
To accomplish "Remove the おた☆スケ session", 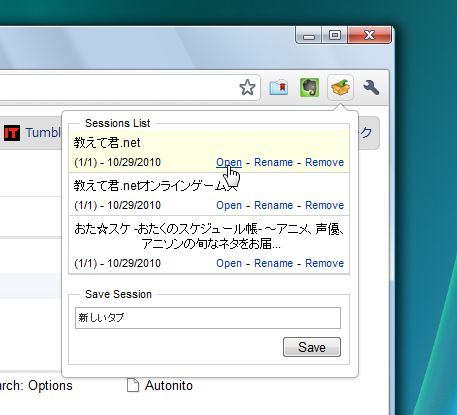I will click(x=324, y=263).
